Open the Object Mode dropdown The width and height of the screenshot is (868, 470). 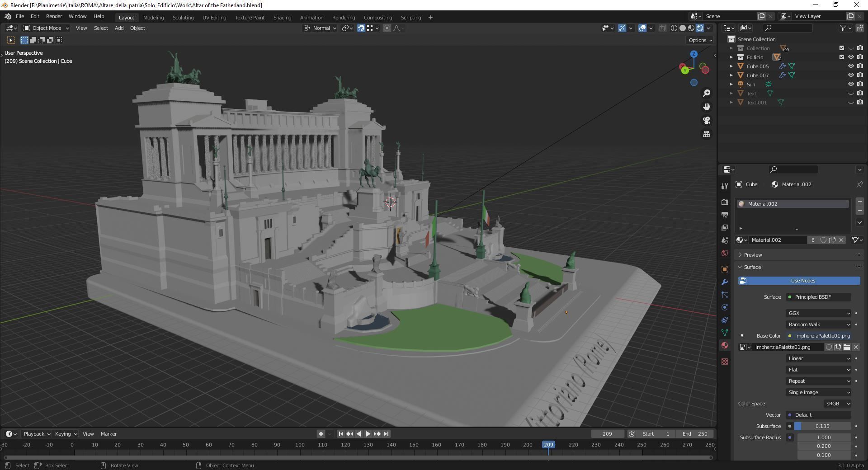(46, 28)
